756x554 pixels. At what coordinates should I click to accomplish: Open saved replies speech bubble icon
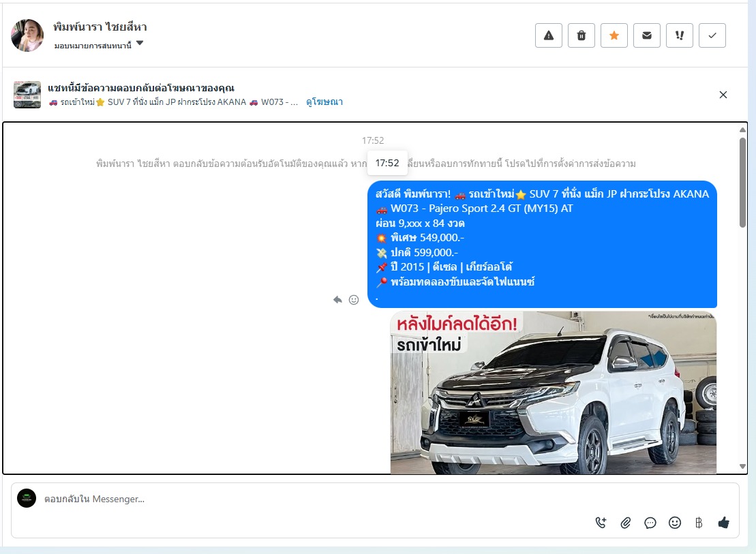(x=650, y=523)
